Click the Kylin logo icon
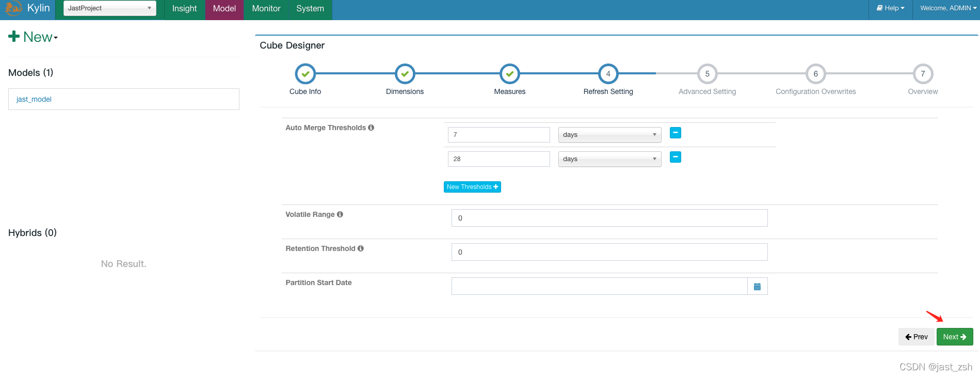This screenshot has width=980, height=377. (x=13, y=8)
